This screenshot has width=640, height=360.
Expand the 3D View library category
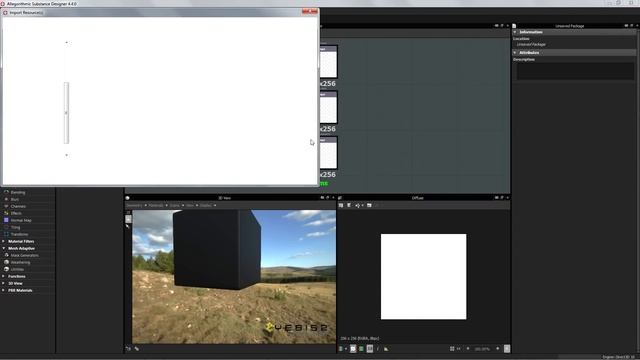click(4, 283)
